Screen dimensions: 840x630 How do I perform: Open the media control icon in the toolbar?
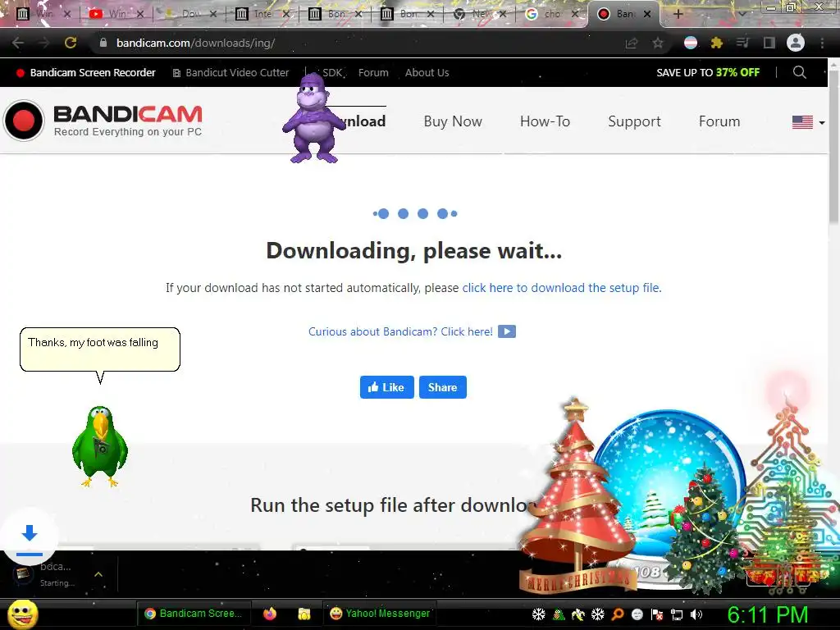[742, 43]
